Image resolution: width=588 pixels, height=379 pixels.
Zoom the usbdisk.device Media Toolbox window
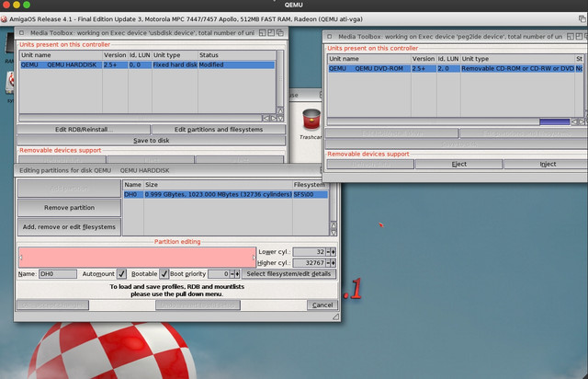pos(271,33)
